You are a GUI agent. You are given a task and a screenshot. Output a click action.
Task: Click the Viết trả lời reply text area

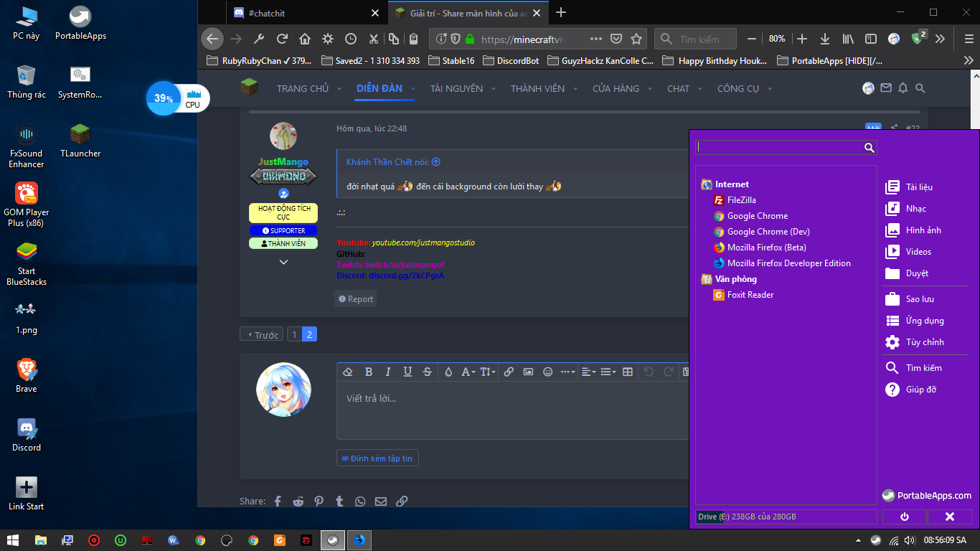tap(512, 411)
